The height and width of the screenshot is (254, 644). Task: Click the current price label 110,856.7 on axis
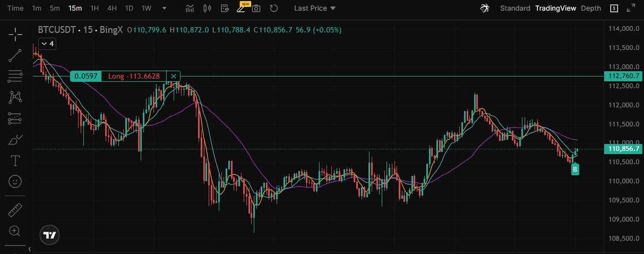pos(624,149)
